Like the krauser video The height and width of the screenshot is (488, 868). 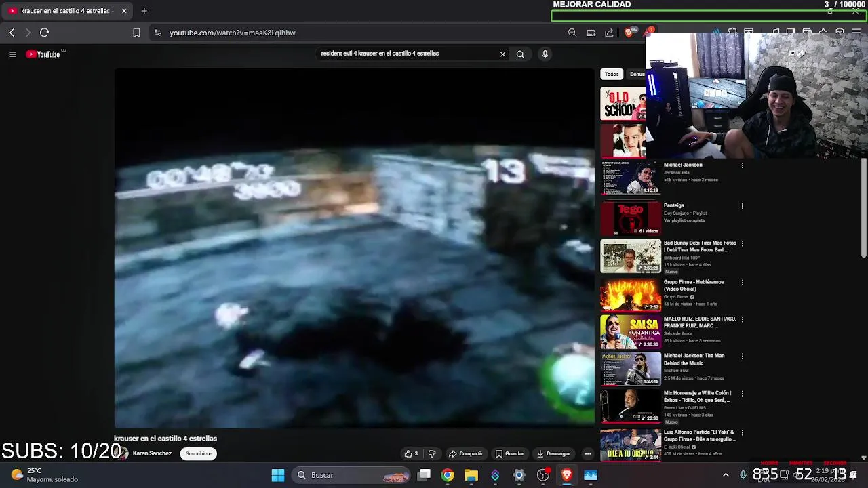pyautogui.click(x=412, y=454)
